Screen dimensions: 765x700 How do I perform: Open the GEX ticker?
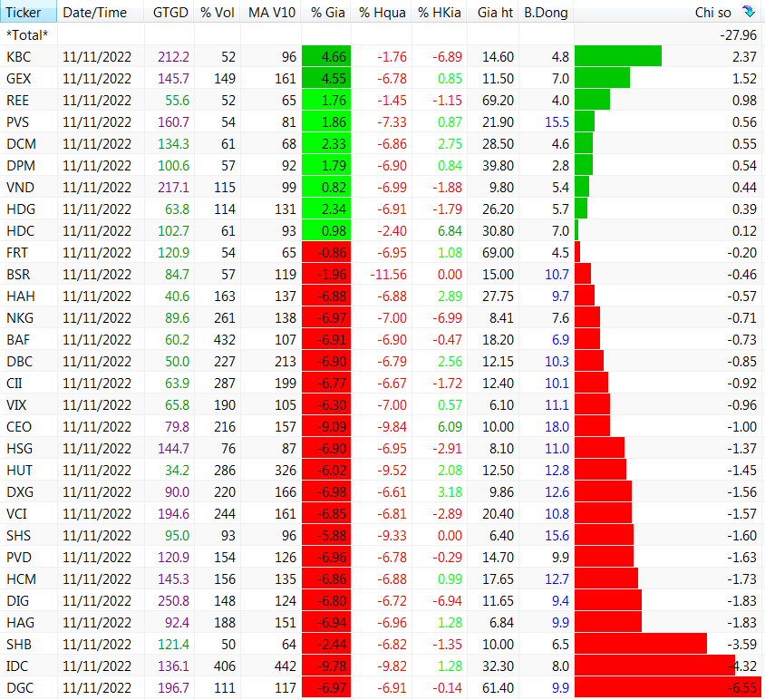[18, 79]
